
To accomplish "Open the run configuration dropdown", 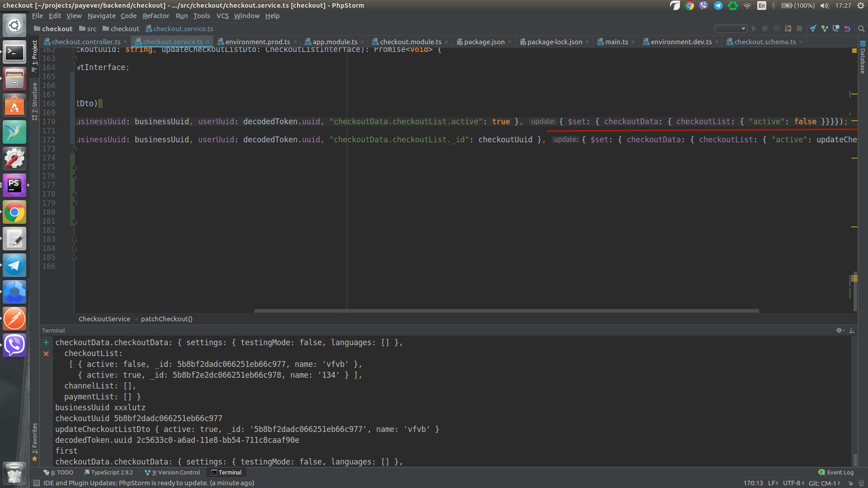I will (731, 28).
